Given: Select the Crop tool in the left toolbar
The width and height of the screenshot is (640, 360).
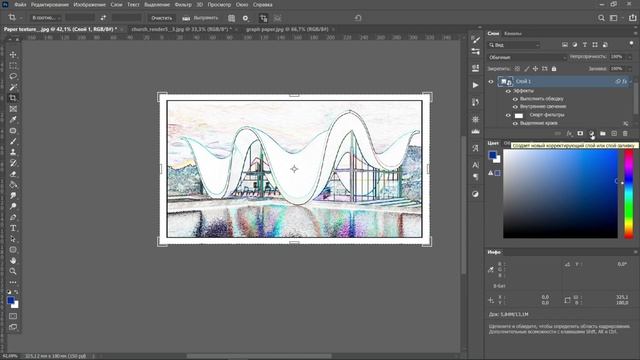Looking at the screenshot, I should point(13,98).
